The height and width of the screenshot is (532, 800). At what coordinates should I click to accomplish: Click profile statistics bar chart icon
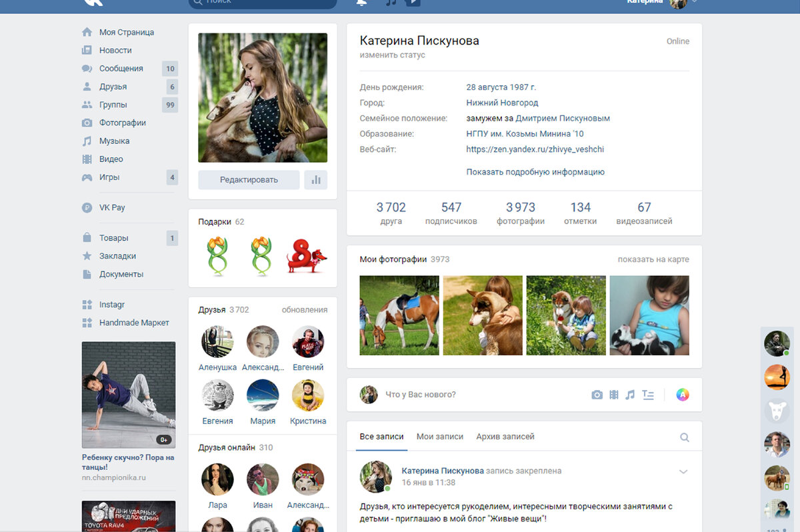[316, 180]
